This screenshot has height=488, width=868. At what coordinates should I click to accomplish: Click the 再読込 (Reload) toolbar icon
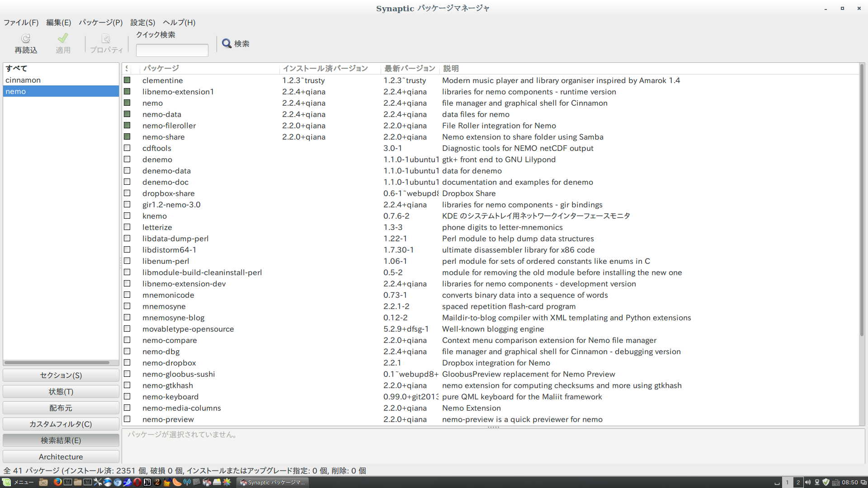pos(26,39)
